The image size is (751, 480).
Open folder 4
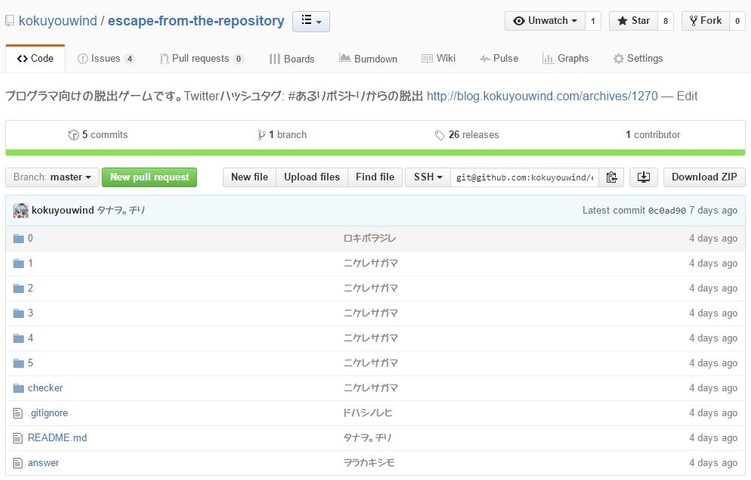pos(30,338)
